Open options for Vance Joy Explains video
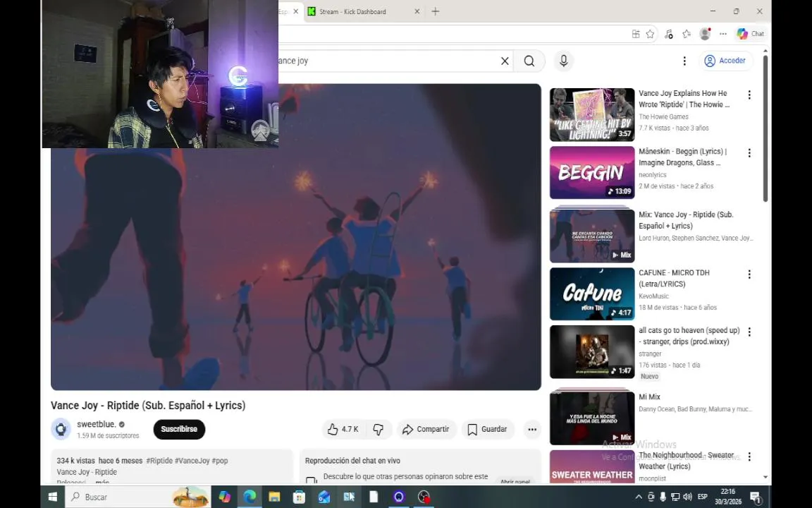Viewport: 812px width, 508px height. point(749,95)
